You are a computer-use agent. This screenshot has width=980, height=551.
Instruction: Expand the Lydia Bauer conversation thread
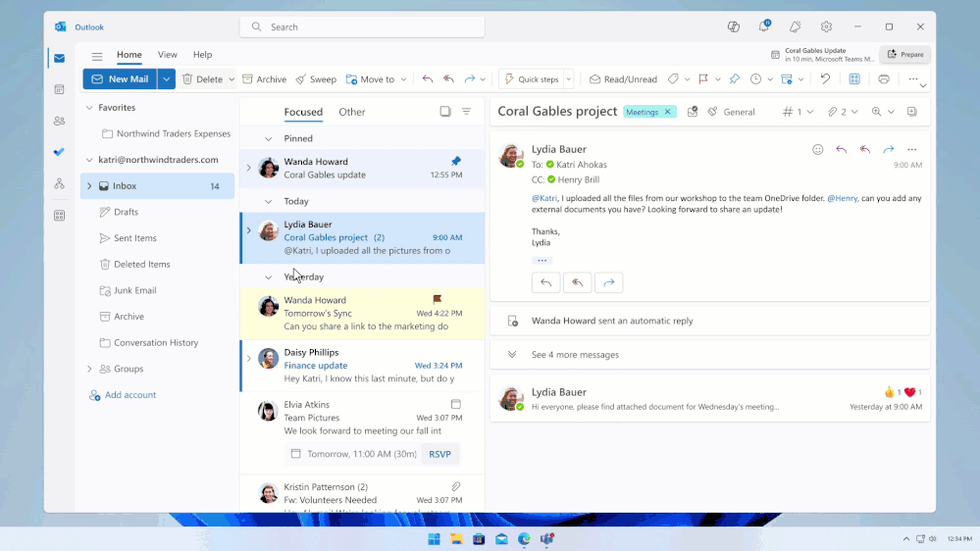(249, 230)
